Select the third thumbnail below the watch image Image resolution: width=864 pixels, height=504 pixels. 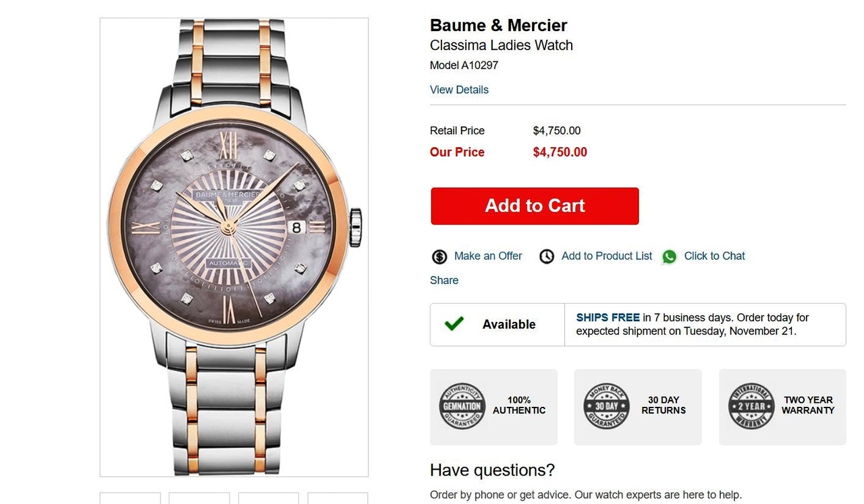coord(269,499)
